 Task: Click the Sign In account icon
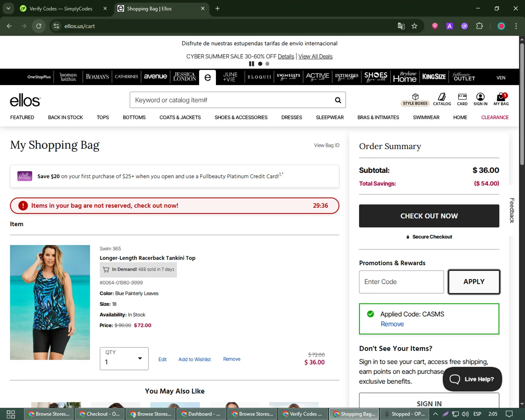480,99
